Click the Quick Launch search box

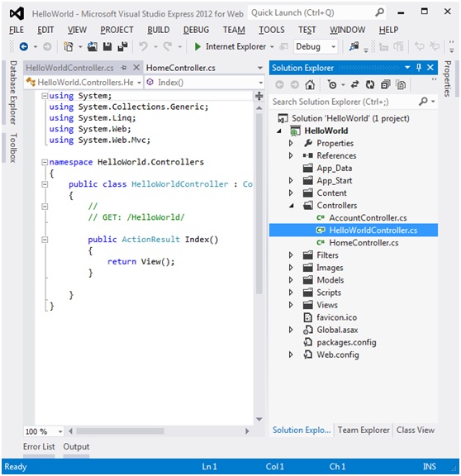[311, 12]
